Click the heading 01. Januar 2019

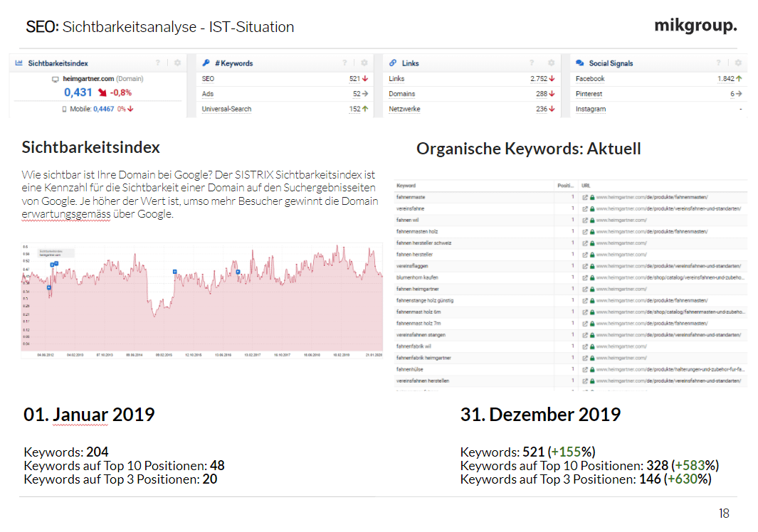pyautogui.click(x=89, y=414)
